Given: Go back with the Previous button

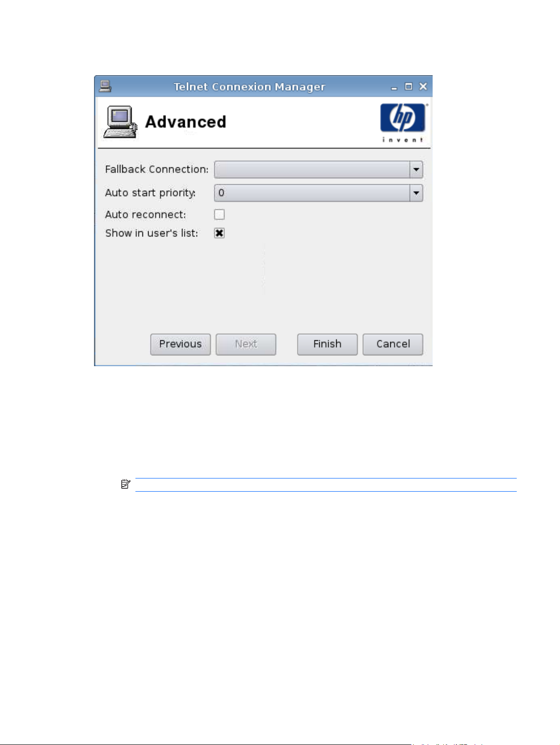Looking at the screenshot, I should click(x=181, y=344).
